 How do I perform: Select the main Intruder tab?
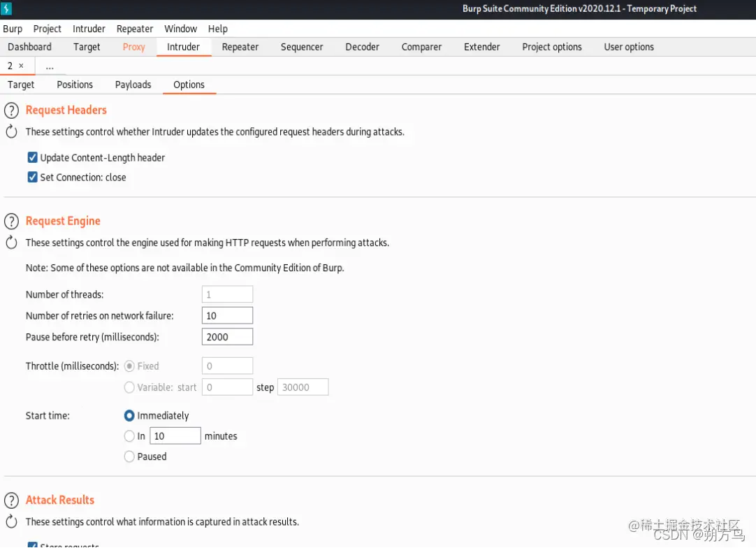coord(183,47)
